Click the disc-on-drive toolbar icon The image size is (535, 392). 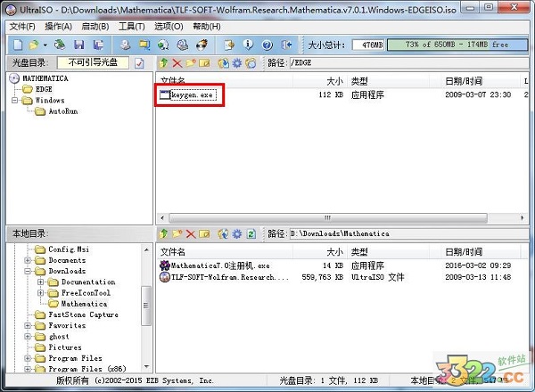pyautogui.click(x=183, y=45)
